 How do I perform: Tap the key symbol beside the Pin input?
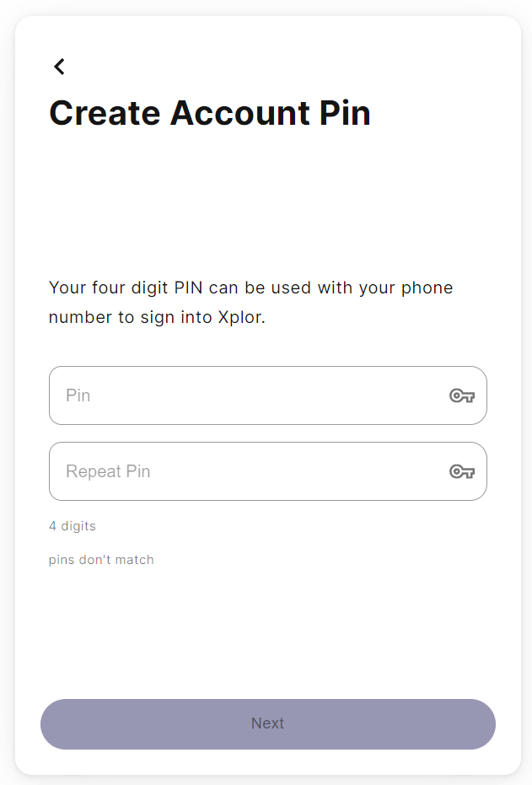coord(463,395)
